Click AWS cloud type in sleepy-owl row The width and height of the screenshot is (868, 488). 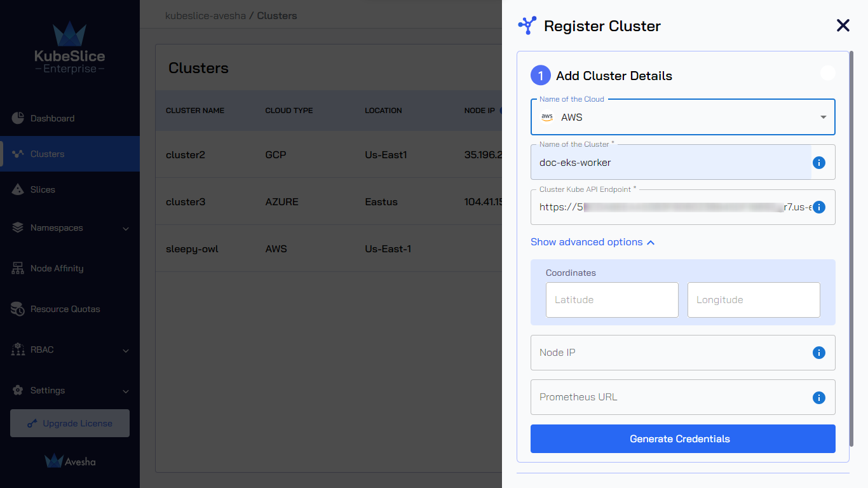pos(276,248)
